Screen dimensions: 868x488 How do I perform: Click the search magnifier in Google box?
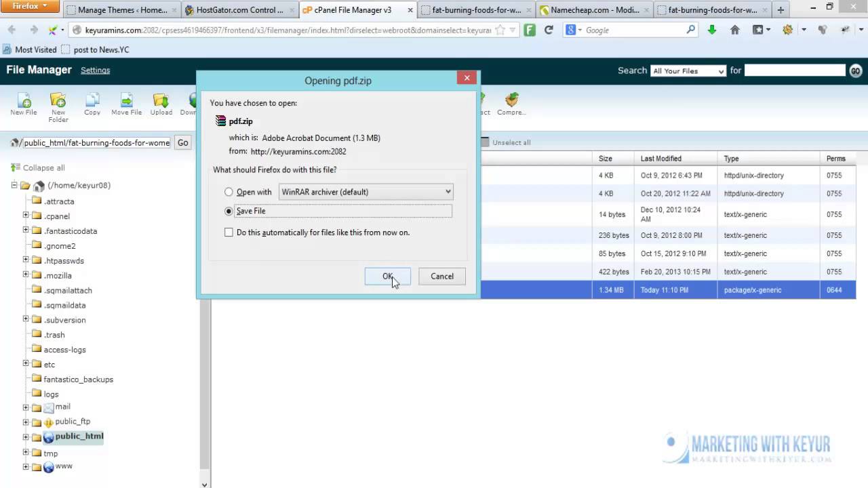click(x=691, y=30)
